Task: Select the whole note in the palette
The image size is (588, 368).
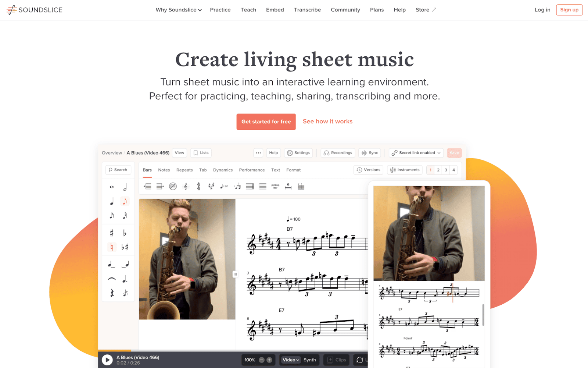Action: tap(112, 187)
